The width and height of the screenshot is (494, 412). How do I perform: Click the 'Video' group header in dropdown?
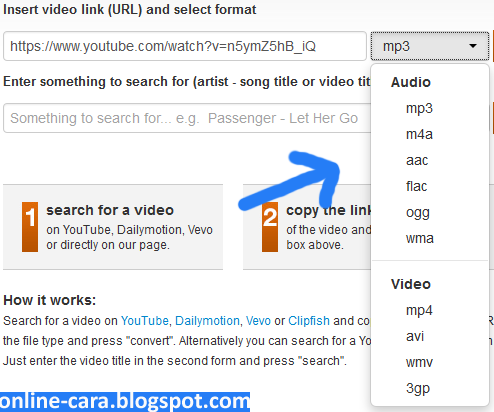(411, 284)
